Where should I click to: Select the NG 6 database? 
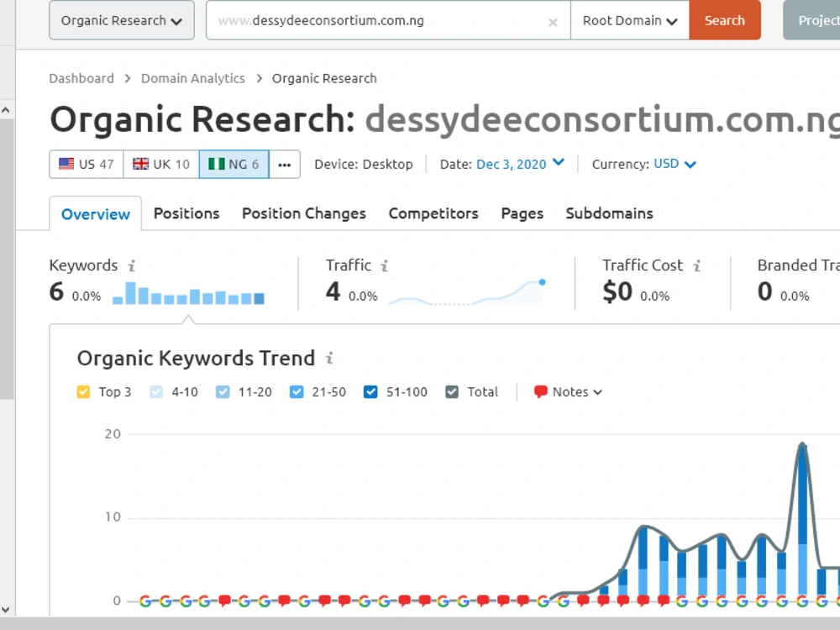(x=234, y=164)
